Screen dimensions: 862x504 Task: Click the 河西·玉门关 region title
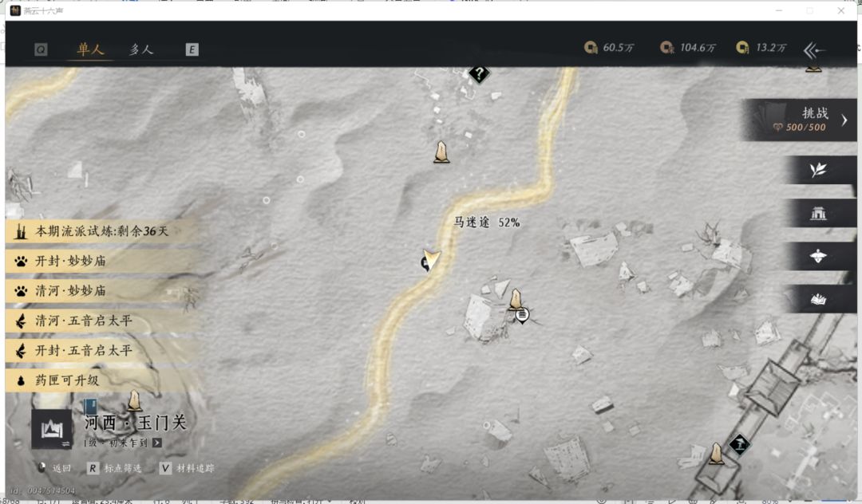(x=135, y=423)
